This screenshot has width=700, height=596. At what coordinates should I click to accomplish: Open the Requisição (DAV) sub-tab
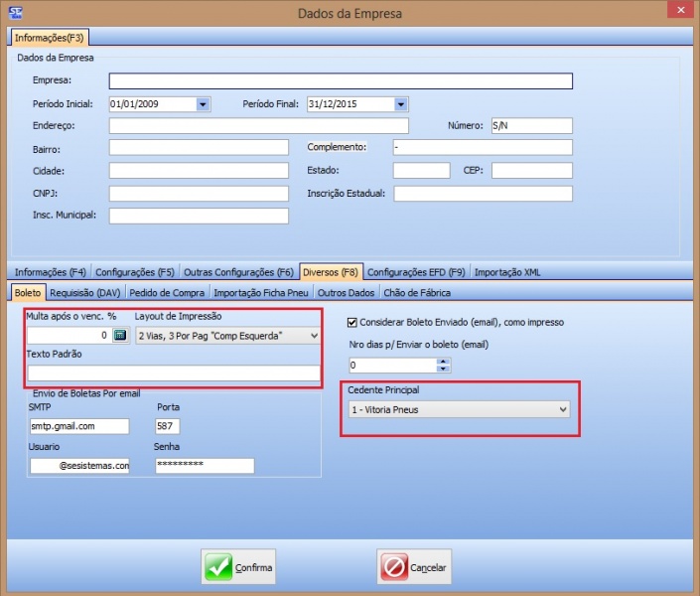[x=83, y=293]
